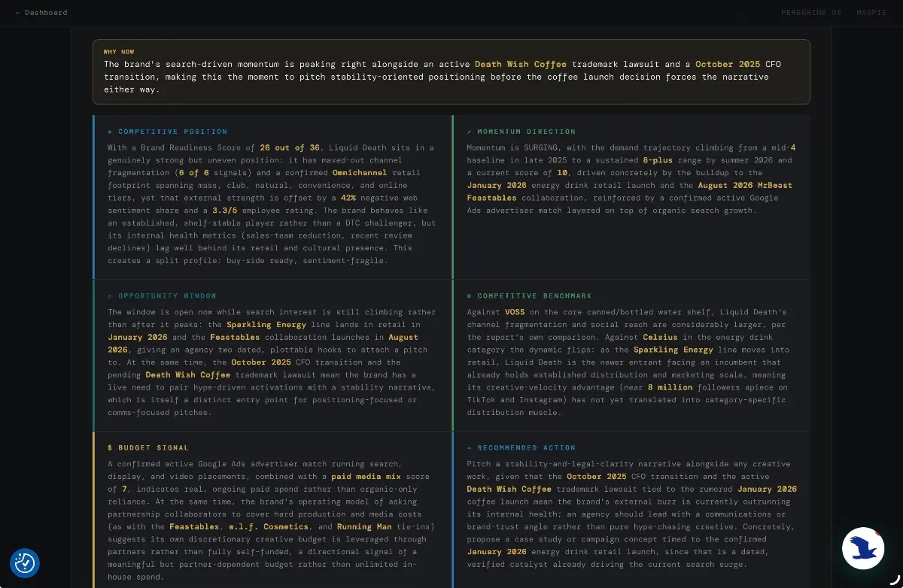This screenshot has width=903, height=588.
Task: Click 'August 2026 MrBeast' highlighted text
Action: tap(745, 186)
